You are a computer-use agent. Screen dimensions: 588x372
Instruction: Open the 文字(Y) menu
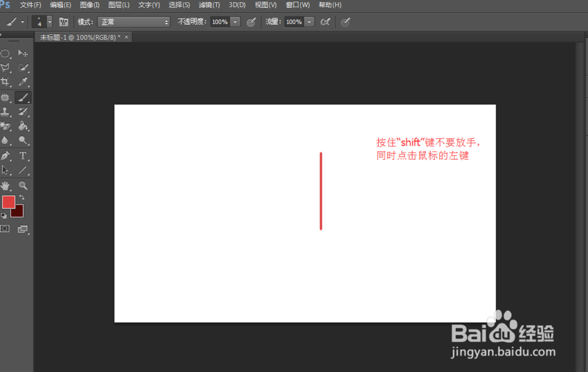(149, 5)
